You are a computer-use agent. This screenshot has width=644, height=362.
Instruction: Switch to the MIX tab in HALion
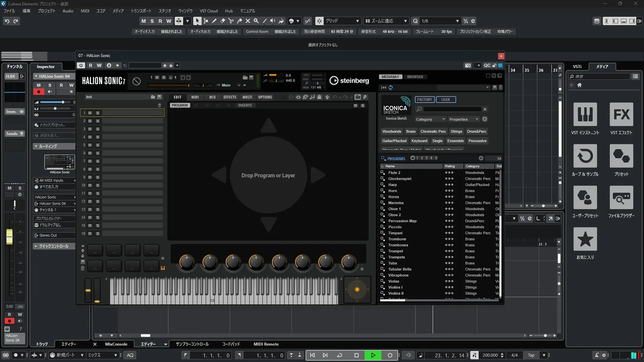pos(212,97)
